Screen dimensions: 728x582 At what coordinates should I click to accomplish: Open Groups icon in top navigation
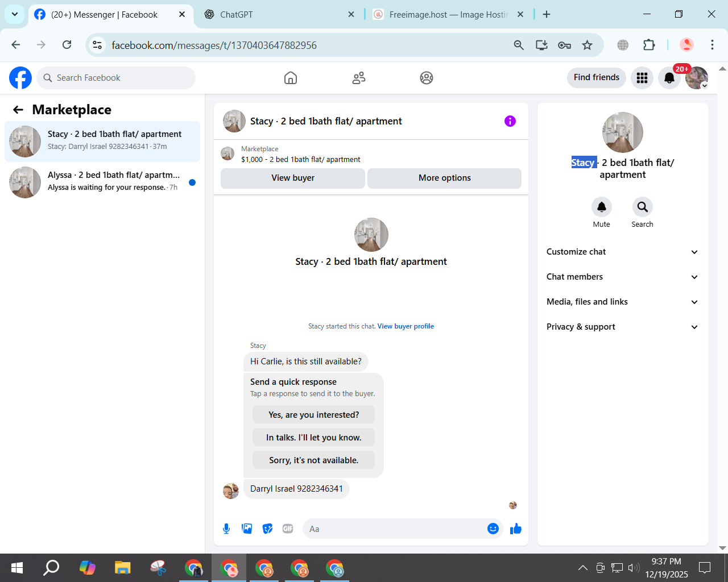(x=427, y=78)
